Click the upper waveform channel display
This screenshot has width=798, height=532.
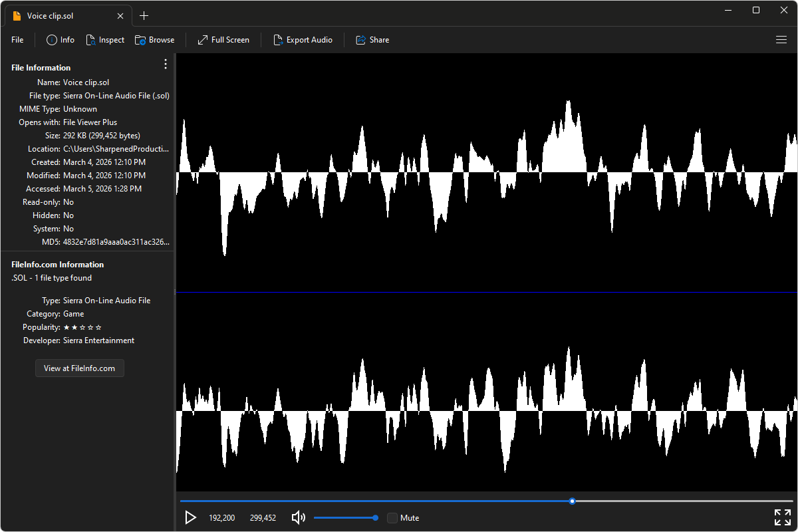pyautogui.click(x=485, y=173)
